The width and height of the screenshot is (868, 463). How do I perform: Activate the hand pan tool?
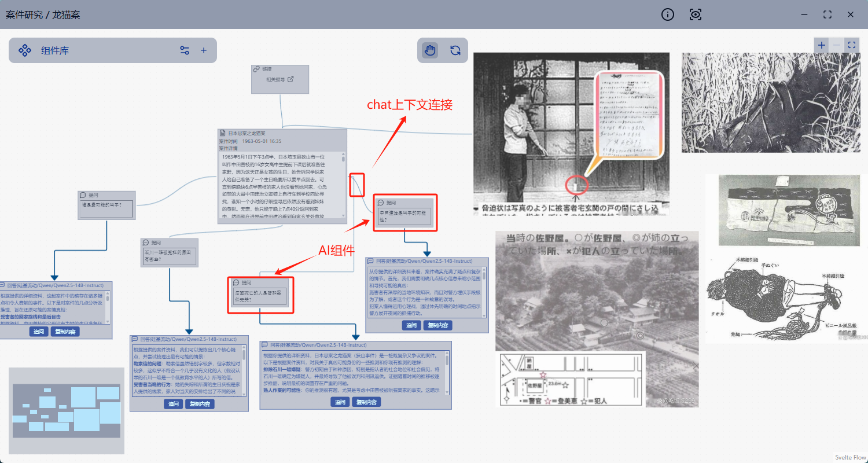pos(430,50)
